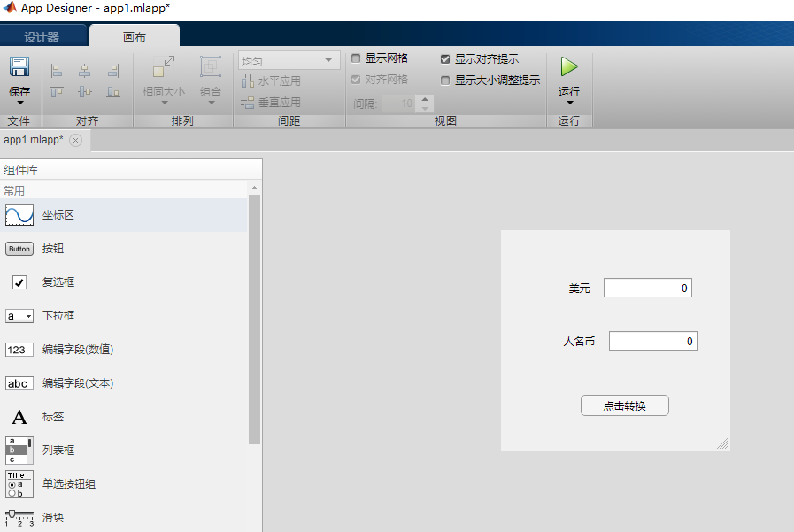Close the app1.mlapp* document tab
The height and width of the screenshot is (532, 794).
[x=75, y=140]
